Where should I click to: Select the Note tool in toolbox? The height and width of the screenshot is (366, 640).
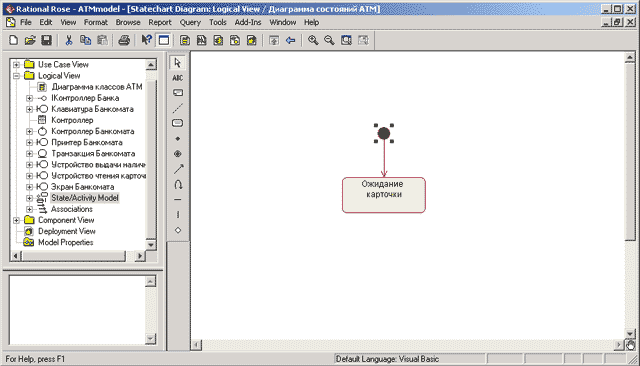pos(178,93)
